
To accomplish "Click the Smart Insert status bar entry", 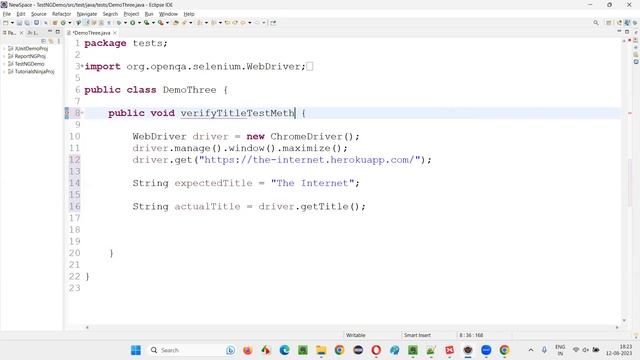I will pyautogui.click(x=417, y=335).
